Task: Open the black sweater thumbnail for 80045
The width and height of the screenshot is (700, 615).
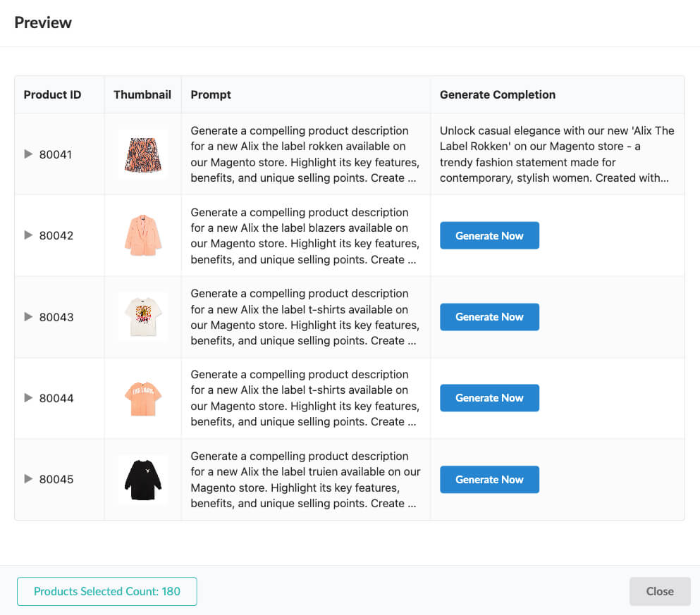Action: point(142,479)
